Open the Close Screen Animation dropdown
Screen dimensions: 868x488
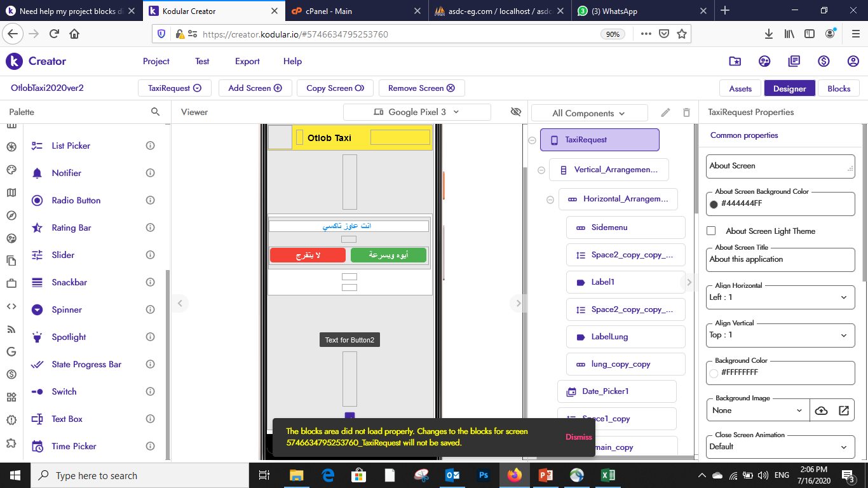pyautogui.click(x=780, y=446)
